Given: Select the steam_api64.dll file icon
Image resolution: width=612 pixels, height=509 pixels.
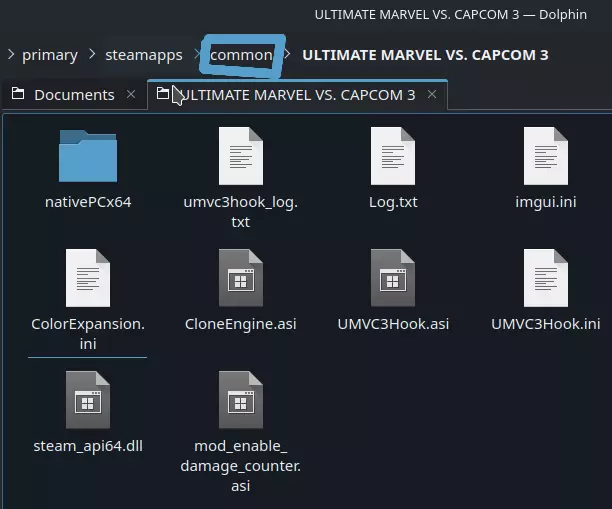Looking at the screenshot, I should [88, 400].
